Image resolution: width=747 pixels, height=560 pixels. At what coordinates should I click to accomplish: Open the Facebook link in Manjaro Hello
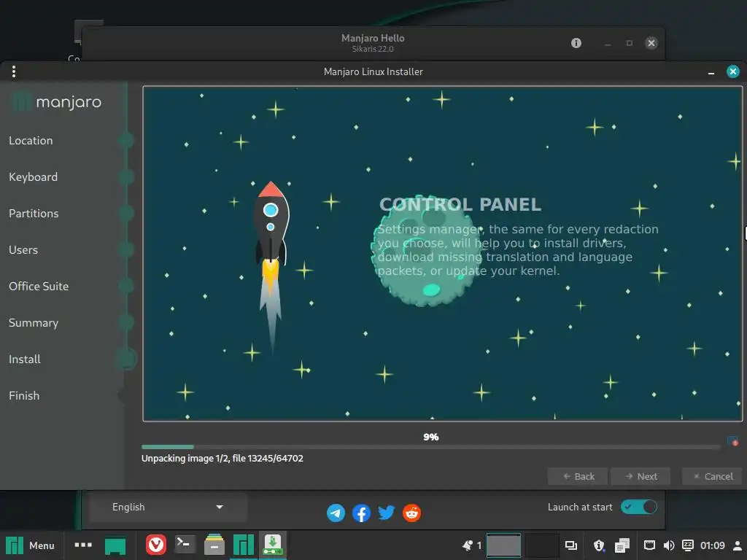pyautogui.click(x=361, y=513)
